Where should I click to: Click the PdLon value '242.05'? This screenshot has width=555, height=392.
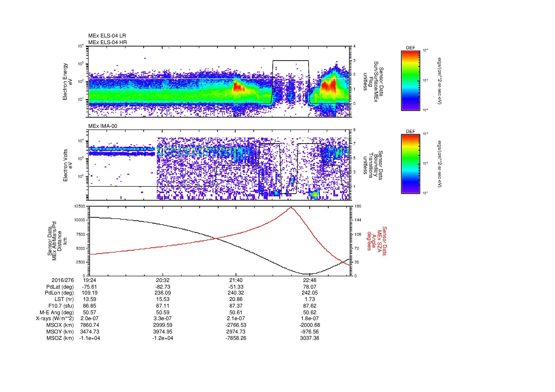310,293
